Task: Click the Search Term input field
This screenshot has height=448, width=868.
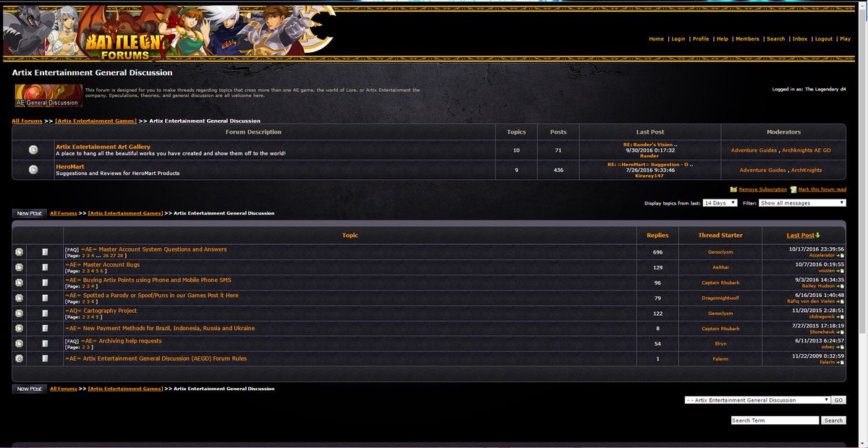Action: [775, 420]
